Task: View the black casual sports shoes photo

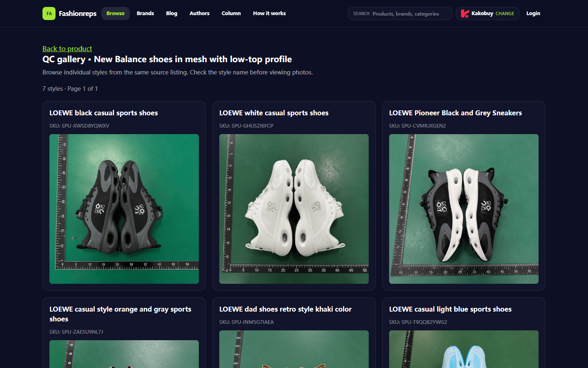Action: coord(124,209)
